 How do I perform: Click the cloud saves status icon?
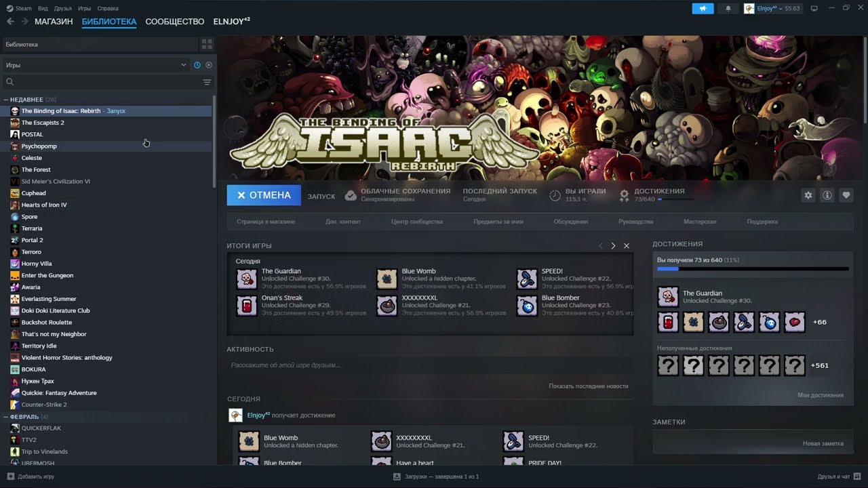(x=351, y=195)
